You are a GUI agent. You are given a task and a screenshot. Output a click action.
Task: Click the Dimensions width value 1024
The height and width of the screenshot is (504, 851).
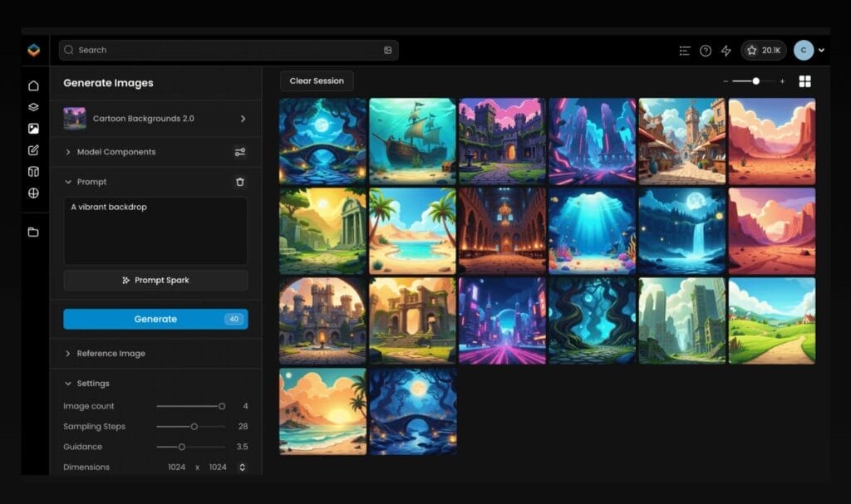point(176,467)
